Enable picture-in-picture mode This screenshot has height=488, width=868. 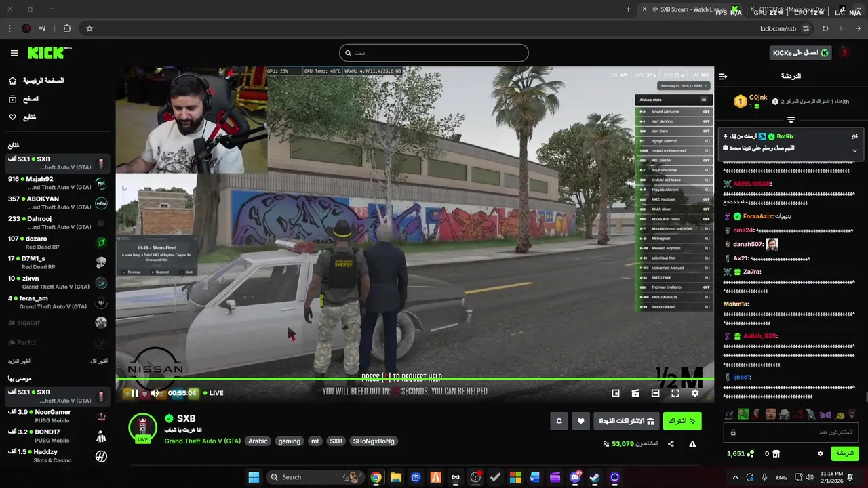[x=616, y=393]
